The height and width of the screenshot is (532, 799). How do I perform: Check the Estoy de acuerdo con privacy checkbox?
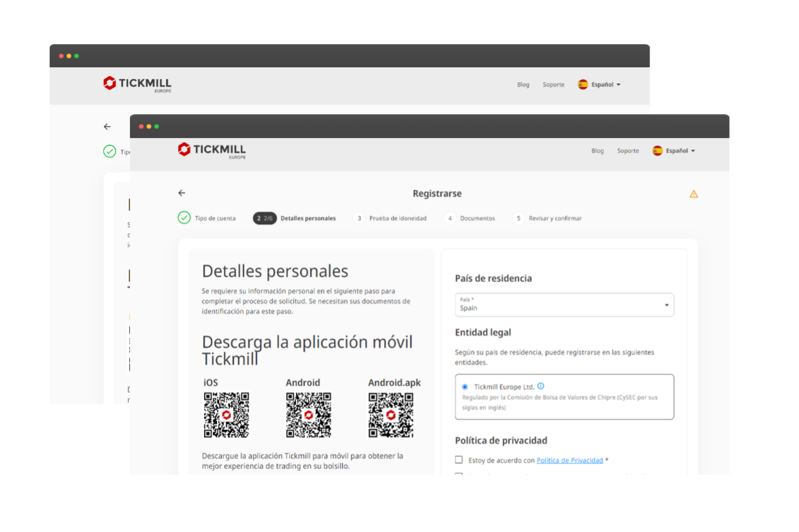pyautogui.click(x=459, y=460)
